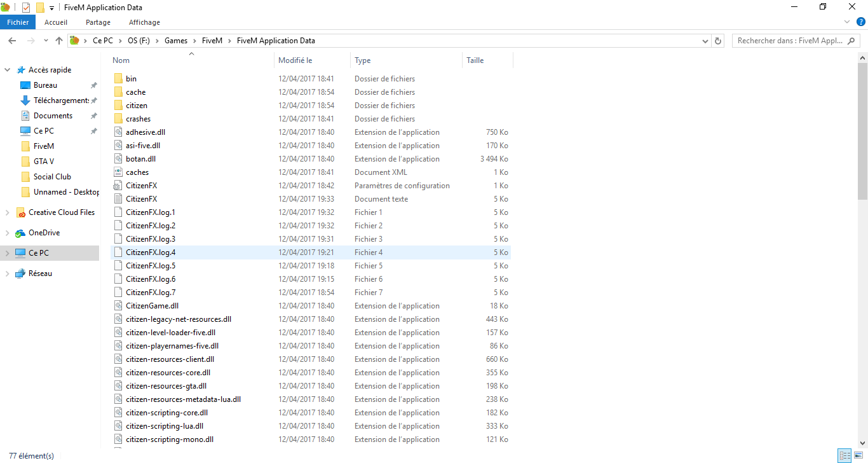Viewport: 868px width, 463px height.
Task: Click OS (F:) in the breadcrumb path
Action: [139, 41]
